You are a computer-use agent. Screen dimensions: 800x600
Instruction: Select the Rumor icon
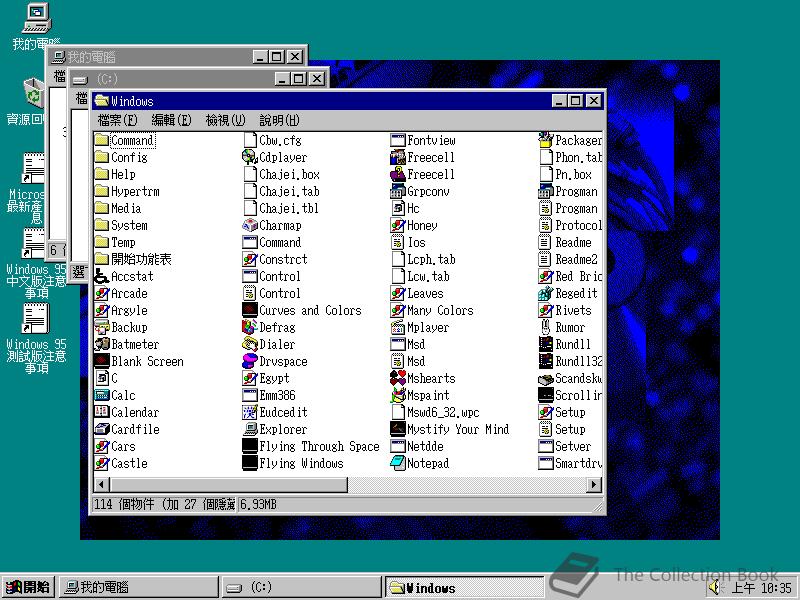[x=545, y=327]
